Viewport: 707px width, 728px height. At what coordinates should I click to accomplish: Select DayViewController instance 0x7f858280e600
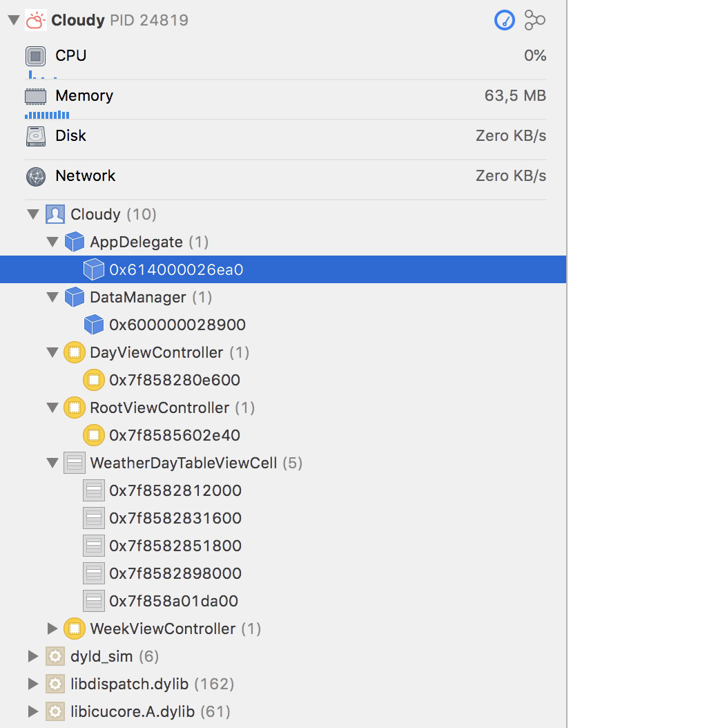(174, 381)
